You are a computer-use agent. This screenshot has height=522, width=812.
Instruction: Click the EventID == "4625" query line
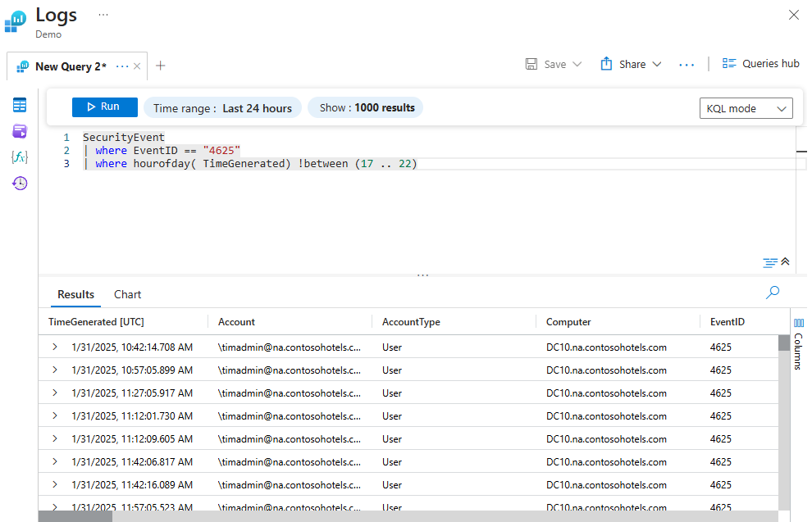pos(162,151)
